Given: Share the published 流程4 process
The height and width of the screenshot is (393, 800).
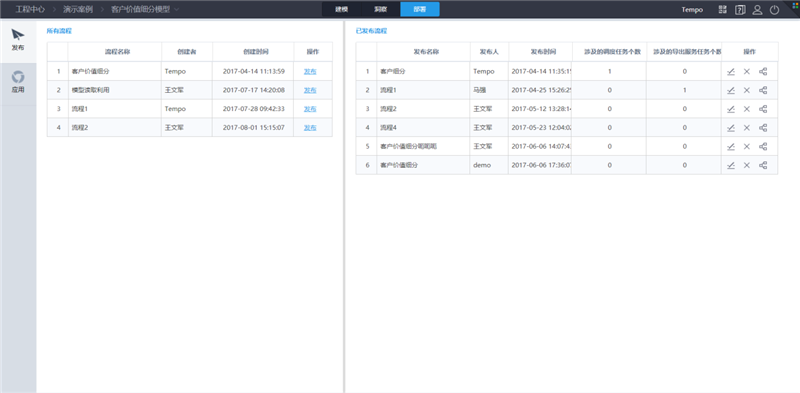Looking at the screenshot, I should (763, 128).
